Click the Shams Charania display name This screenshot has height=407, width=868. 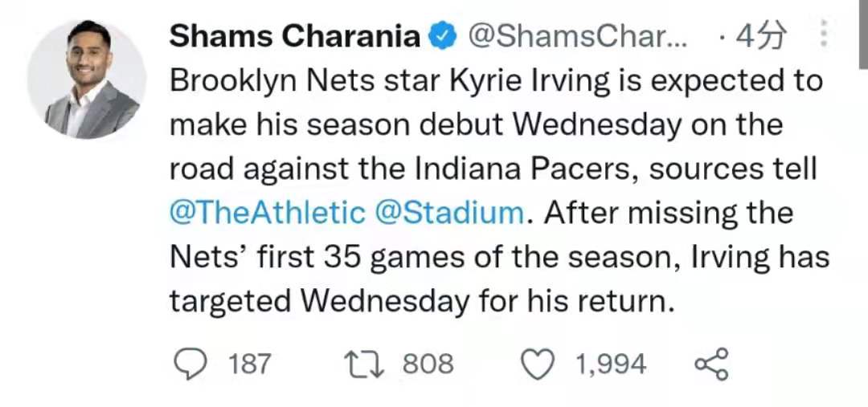(x=295, y=37)
